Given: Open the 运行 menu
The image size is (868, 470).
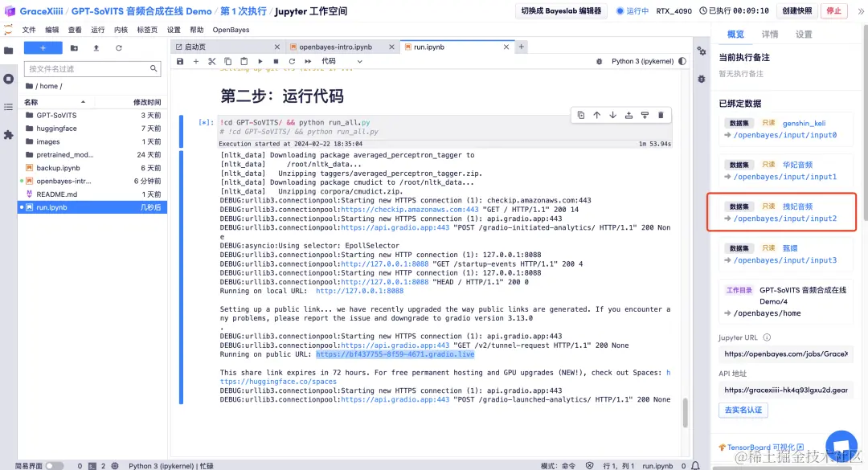Looking at the screenshot, I should pyautogui.click(x=97, y=30).
